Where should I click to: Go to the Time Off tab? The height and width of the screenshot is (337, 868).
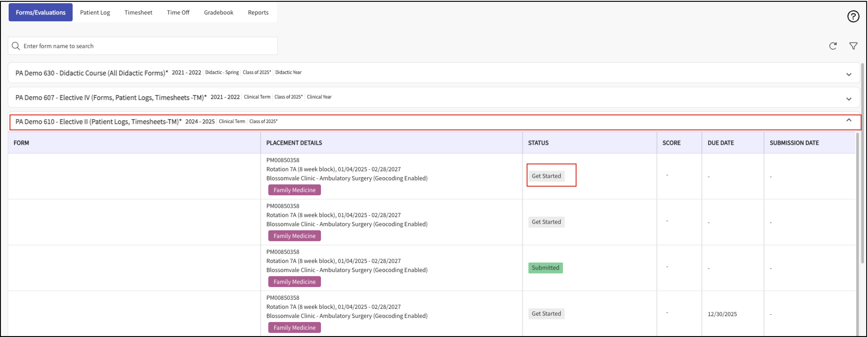click(178, 12)
